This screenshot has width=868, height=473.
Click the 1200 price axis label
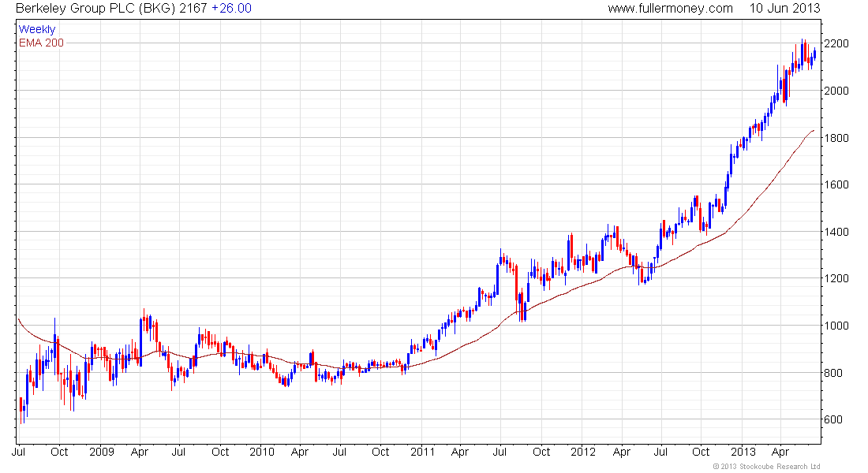click(x=836, y=278)
